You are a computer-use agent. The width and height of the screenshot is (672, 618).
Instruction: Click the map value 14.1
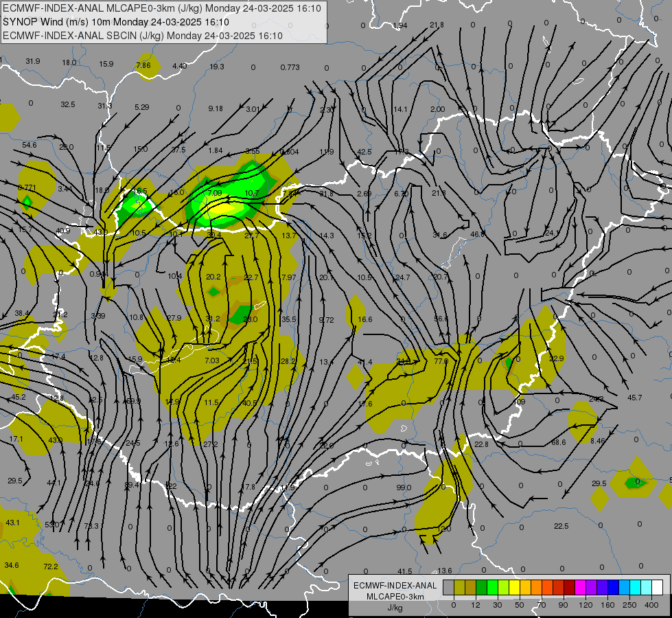(400, 109)
